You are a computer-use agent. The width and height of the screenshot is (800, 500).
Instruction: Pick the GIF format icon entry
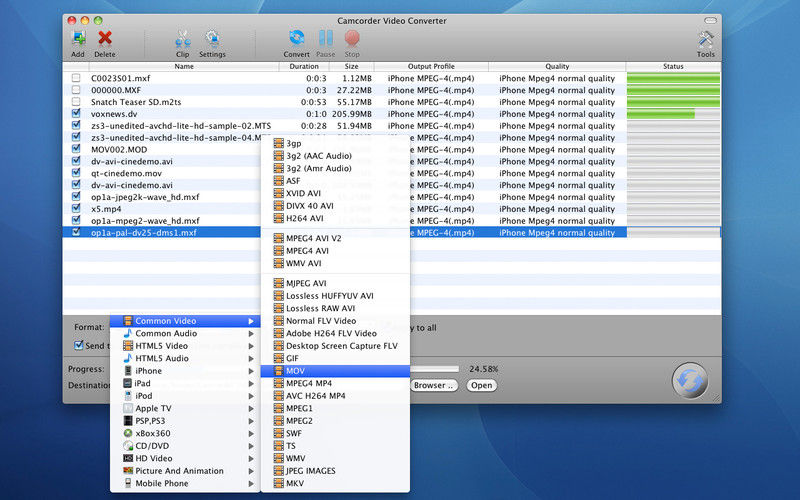pos(278,358)
